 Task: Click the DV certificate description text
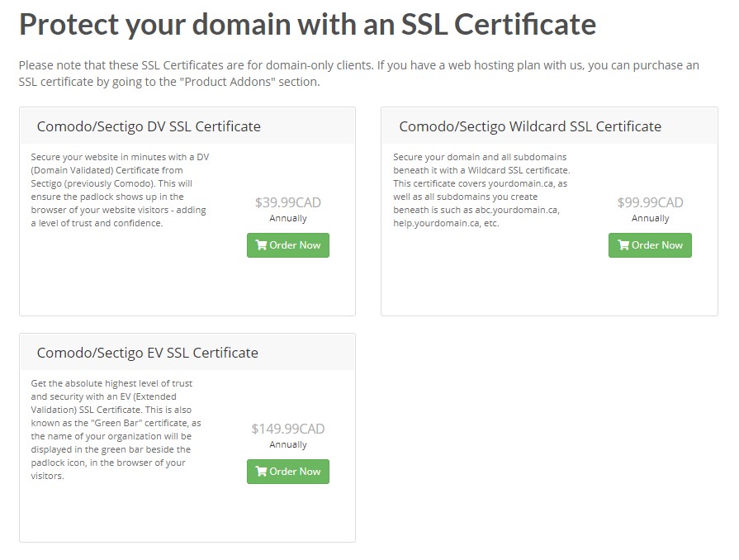tap(121, 190)
